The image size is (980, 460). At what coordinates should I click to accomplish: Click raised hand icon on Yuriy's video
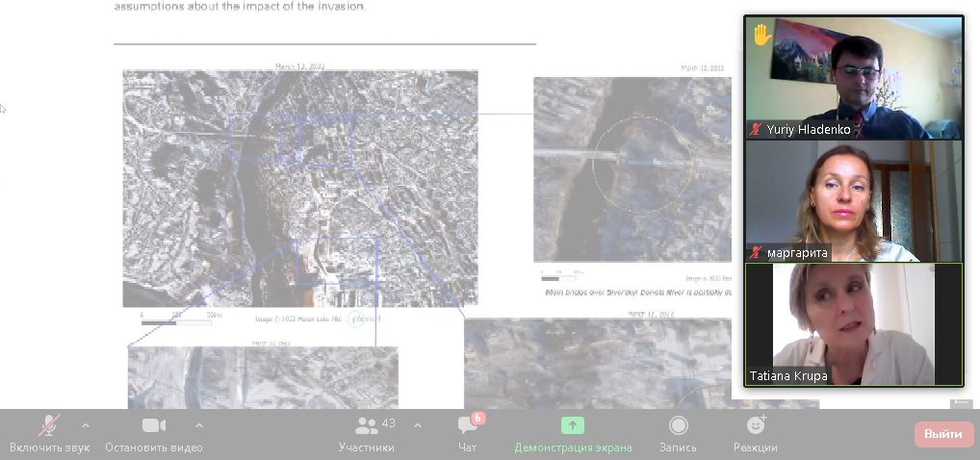761,35
